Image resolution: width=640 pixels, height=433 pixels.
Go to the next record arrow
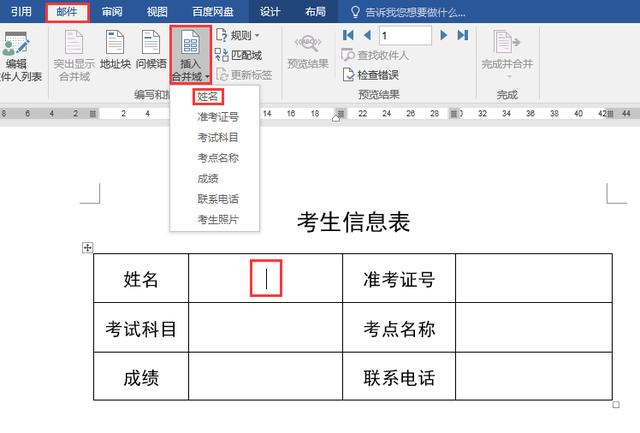443,36
